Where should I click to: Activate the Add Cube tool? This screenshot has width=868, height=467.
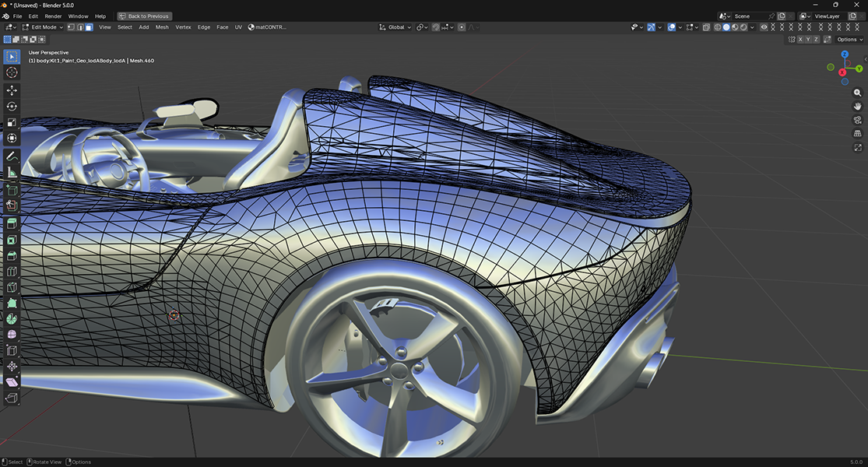click(x=12, y=191)
